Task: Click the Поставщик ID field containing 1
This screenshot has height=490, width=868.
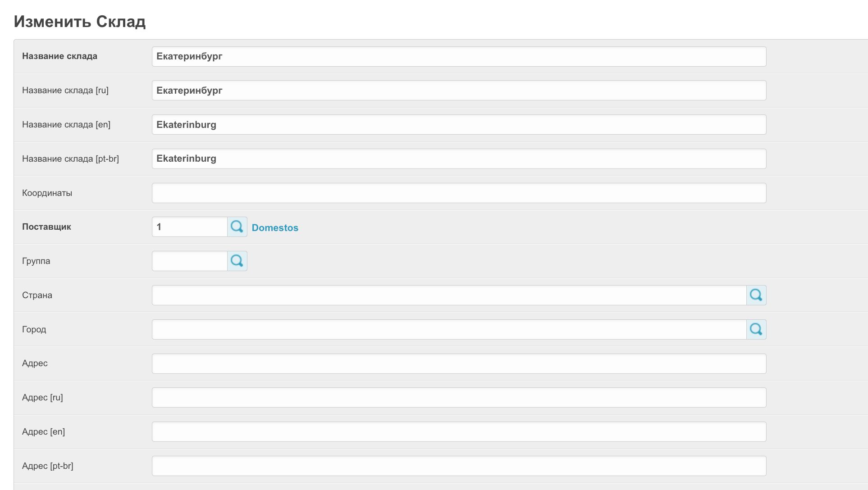Action: click(x=189, y=227)
